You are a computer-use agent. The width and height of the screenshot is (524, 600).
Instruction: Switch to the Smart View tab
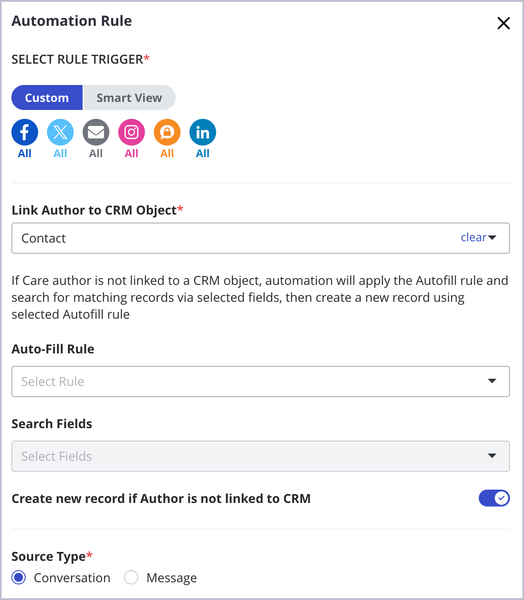(129, 98)
